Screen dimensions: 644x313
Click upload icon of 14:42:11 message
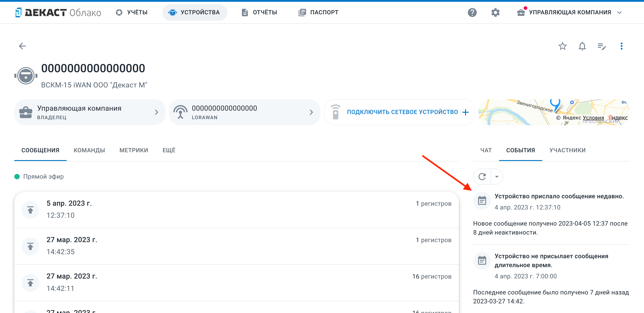click(30, 283)
